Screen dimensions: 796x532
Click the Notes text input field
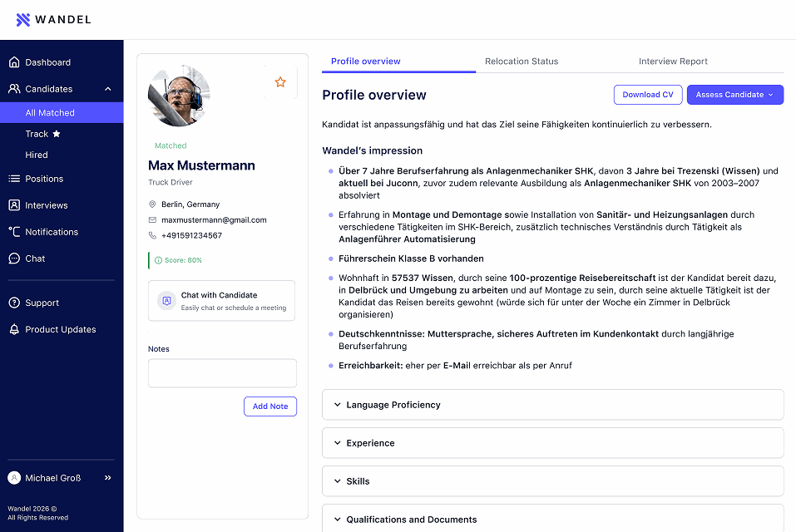(x=222, y=373)
